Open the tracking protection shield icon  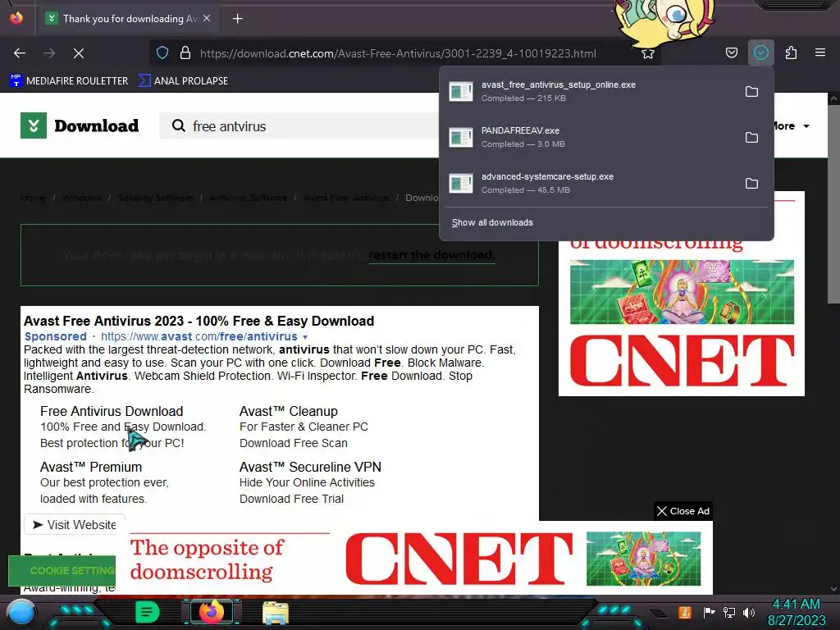162,53
